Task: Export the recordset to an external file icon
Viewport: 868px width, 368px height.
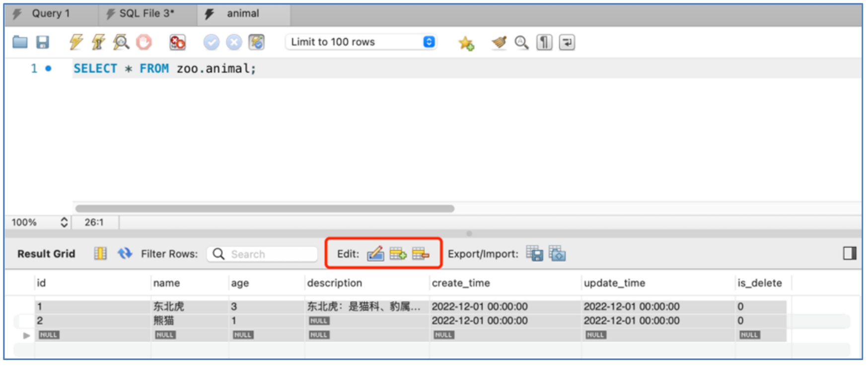Action: coord(535,254)
